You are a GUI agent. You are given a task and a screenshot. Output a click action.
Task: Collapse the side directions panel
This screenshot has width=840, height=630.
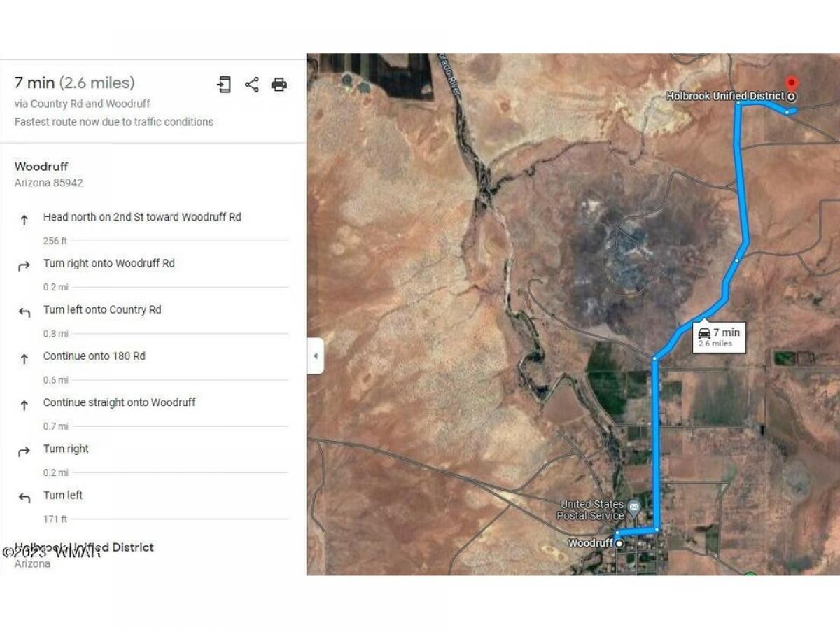tap(315, 356)
